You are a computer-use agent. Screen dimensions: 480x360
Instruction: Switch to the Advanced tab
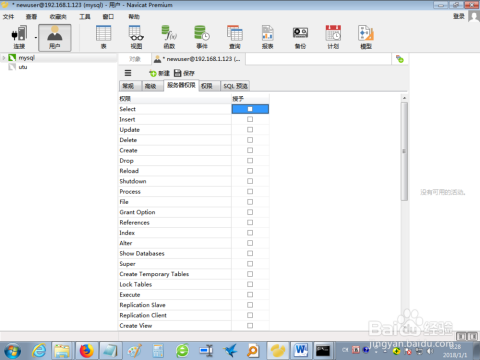coord(152,86)
